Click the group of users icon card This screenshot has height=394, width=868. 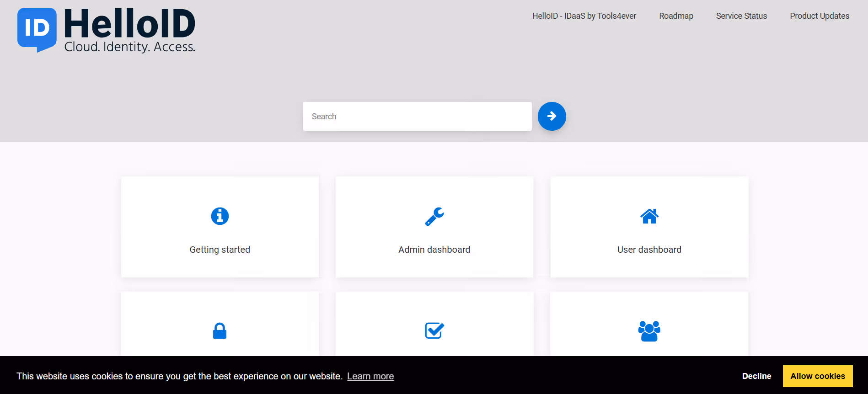click(x=649, y=324)
